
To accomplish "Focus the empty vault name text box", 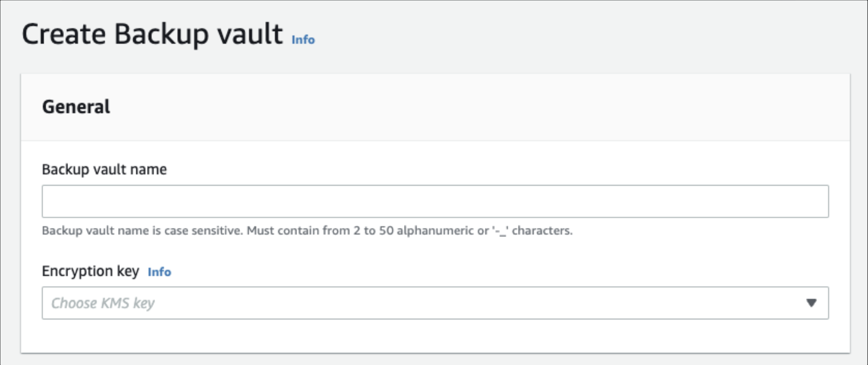I will [x=435, y=201].
